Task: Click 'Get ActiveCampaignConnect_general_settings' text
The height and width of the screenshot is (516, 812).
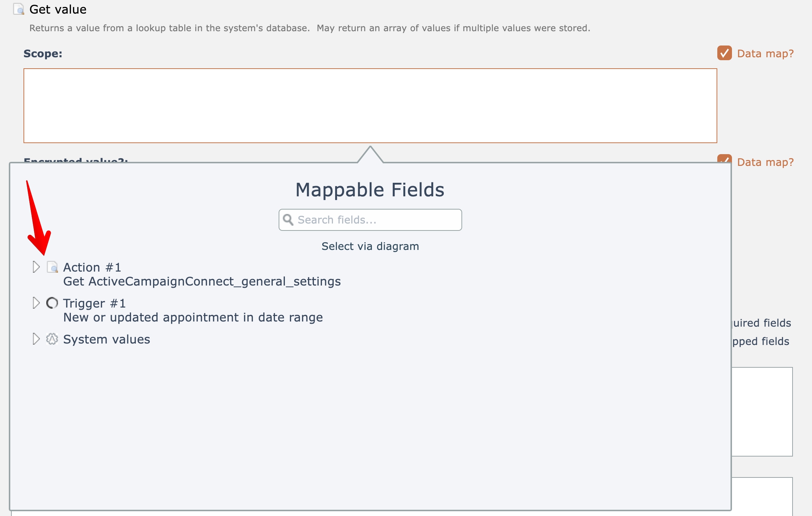Action: pos(202,281)
